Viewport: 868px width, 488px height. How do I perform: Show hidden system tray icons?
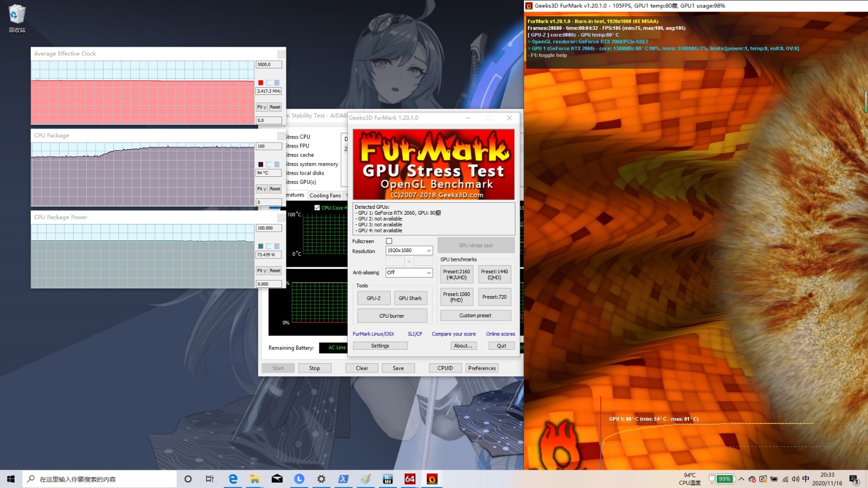click(x=741, y=479)
